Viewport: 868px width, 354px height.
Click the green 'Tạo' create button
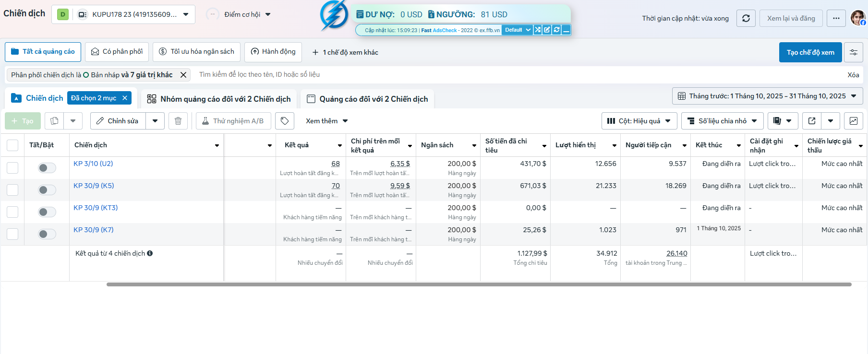(x=23, y=121)
